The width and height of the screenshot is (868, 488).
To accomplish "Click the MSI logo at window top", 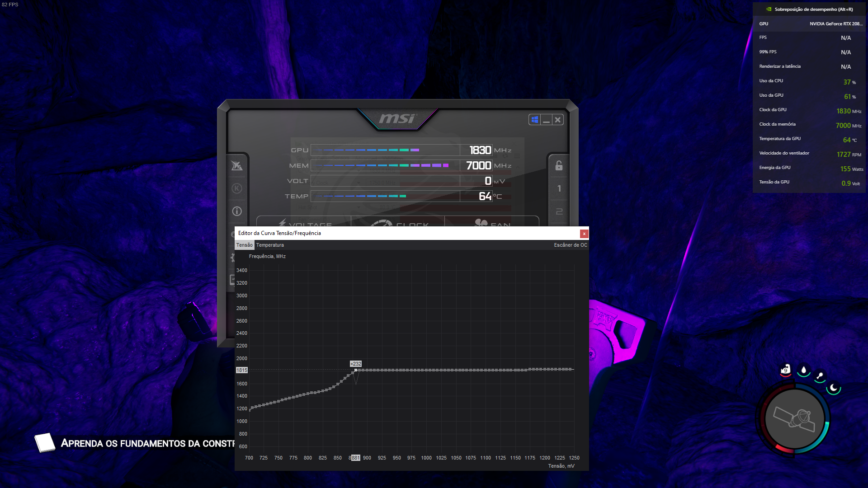I will tap(397, 118).
